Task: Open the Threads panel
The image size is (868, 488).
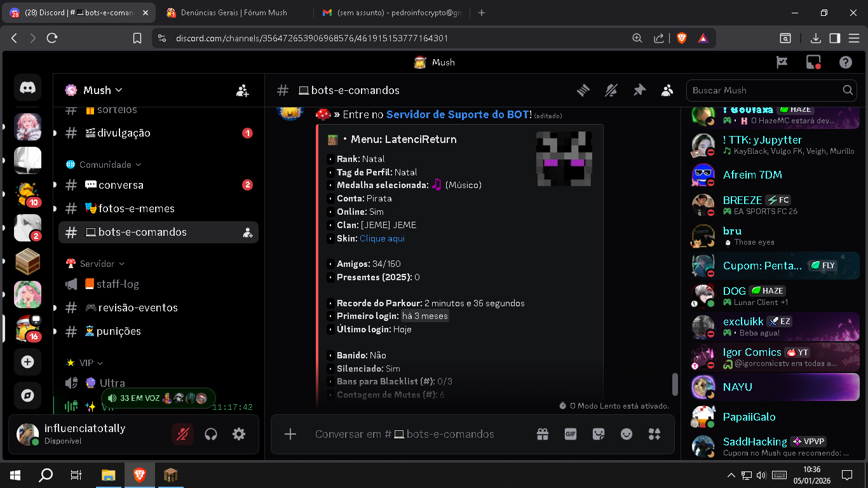Action: (x=583, y=90)
